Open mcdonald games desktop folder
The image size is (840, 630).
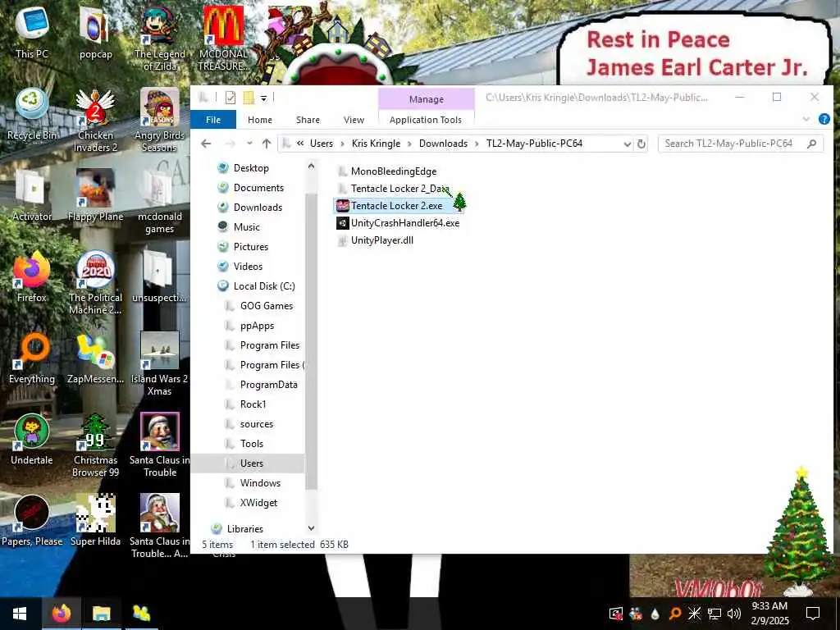pos(159,202)
